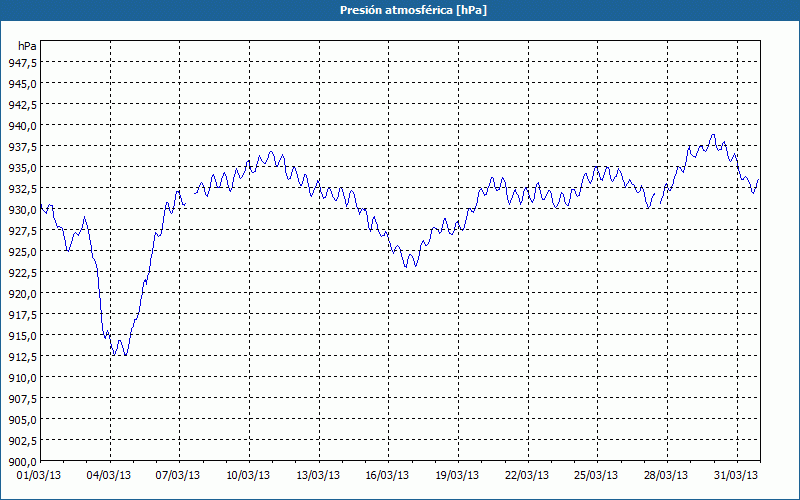Click the 922,5 axis value
This screenshot has height=500, width=800.
point(22,273)
